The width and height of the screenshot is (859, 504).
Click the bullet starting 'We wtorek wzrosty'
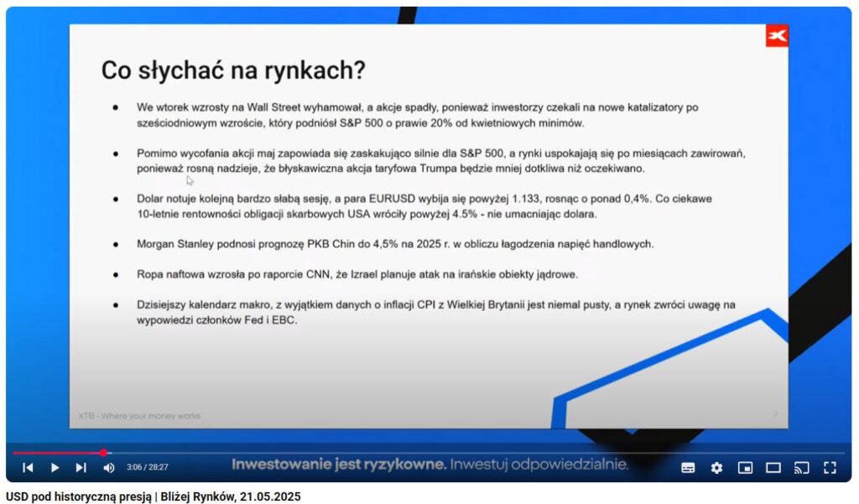418,115
